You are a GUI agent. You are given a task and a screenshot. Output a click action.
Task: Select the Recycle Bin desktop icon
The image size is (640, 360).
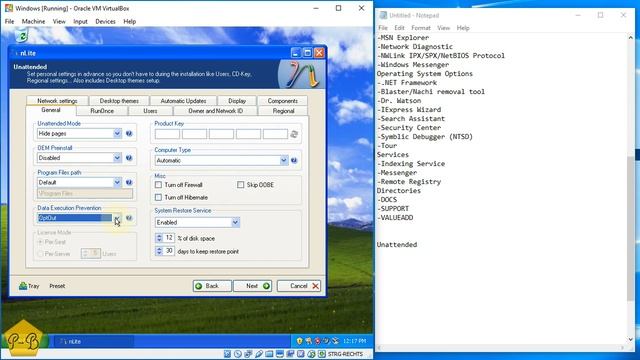point(22,36)
